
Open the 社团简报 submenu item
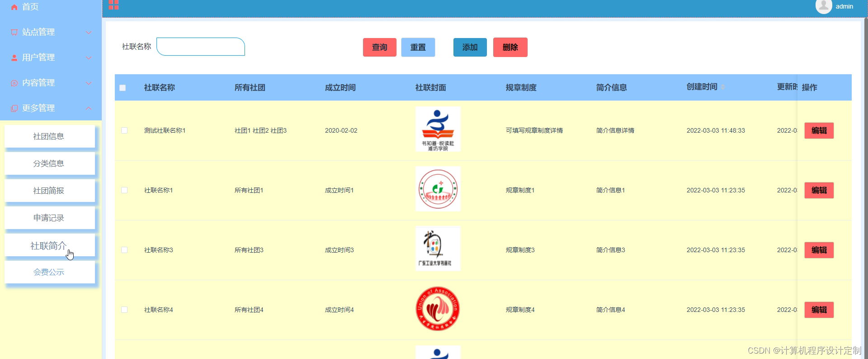point(50,191)
